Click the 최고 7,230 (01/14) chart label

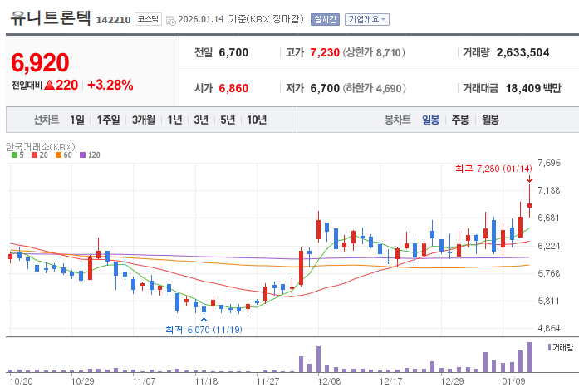[493, 169]
